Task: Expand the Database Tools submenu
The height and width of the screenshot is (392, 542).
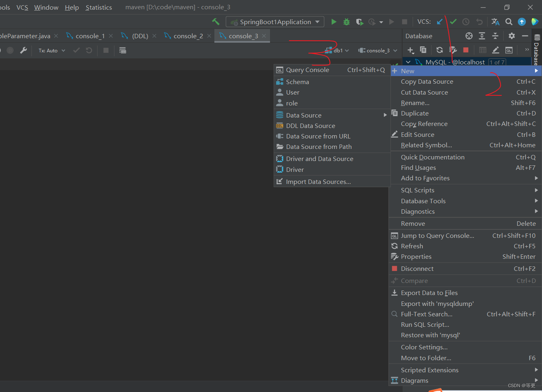Action: [x=465, y=201]
